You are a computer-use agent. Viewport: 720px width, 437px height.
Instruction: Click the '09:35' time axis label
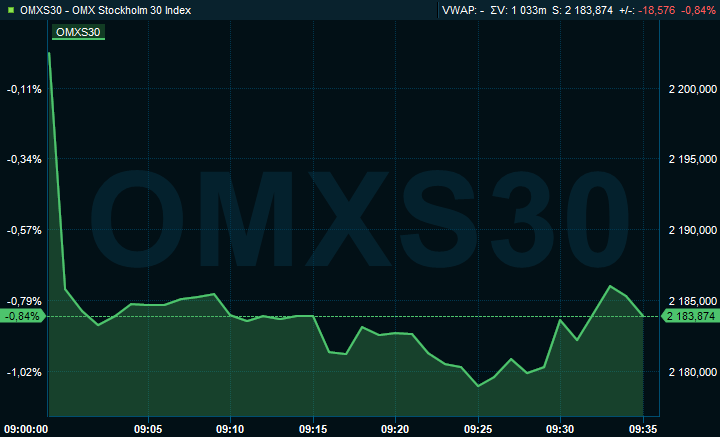(x=643, y=429)
